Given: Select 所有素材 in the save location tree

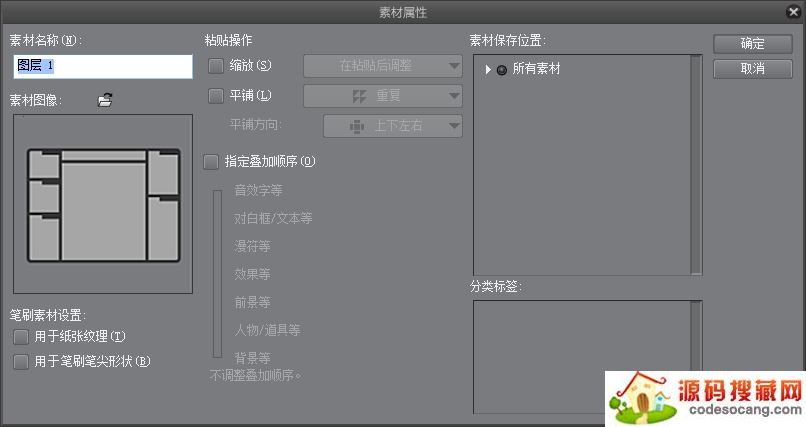Looking at the screenshot, I should pyautogui.click(x=536, y=69).
